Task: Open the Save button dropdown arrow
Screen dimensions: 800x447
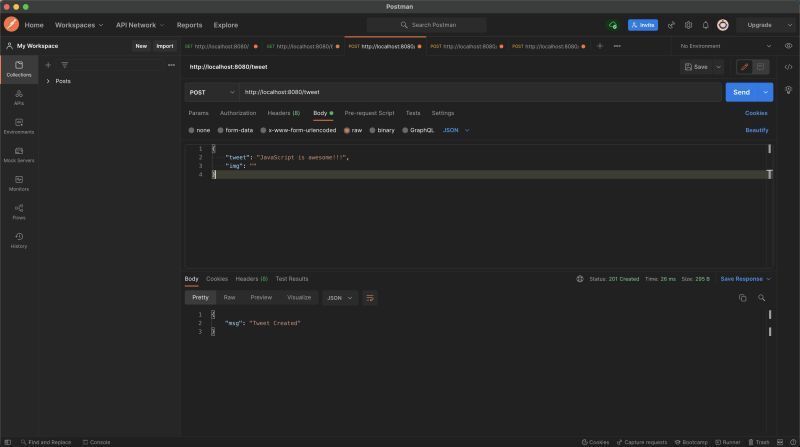Action: click(x=718, y=67)
